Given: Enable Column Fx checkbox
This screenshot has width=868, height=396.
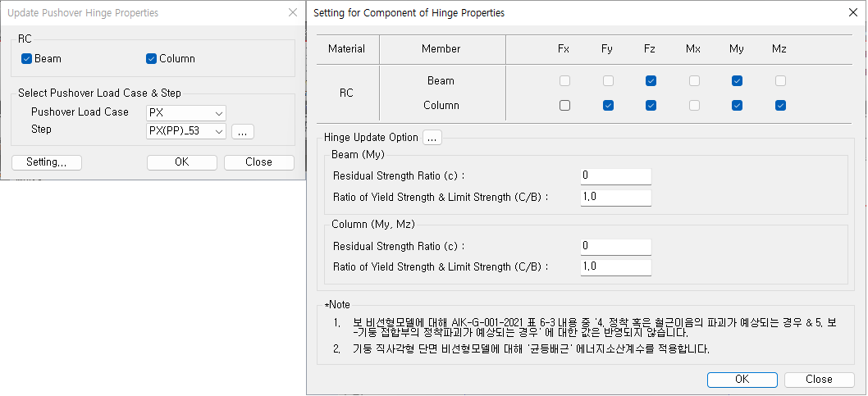Looking at the screenshot, I should (x=564, y=105).
